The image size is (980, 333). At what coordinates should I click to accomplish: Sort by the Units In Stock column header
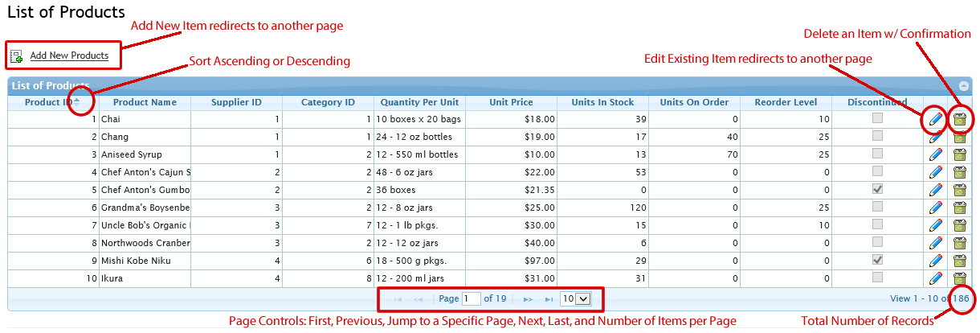(602, 102)
